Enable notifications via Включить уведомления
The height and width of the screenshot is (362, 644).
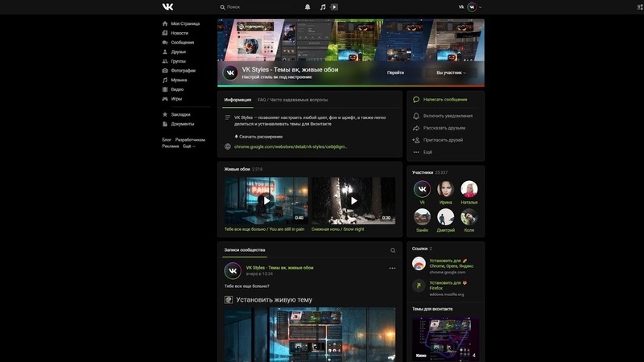448,116
